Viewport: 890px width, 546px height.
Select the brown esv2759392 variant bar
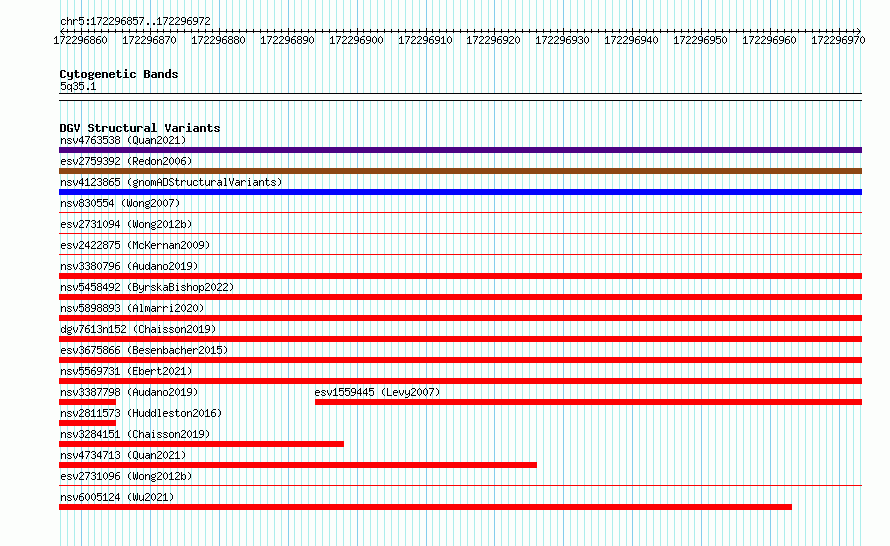point(460,171)
